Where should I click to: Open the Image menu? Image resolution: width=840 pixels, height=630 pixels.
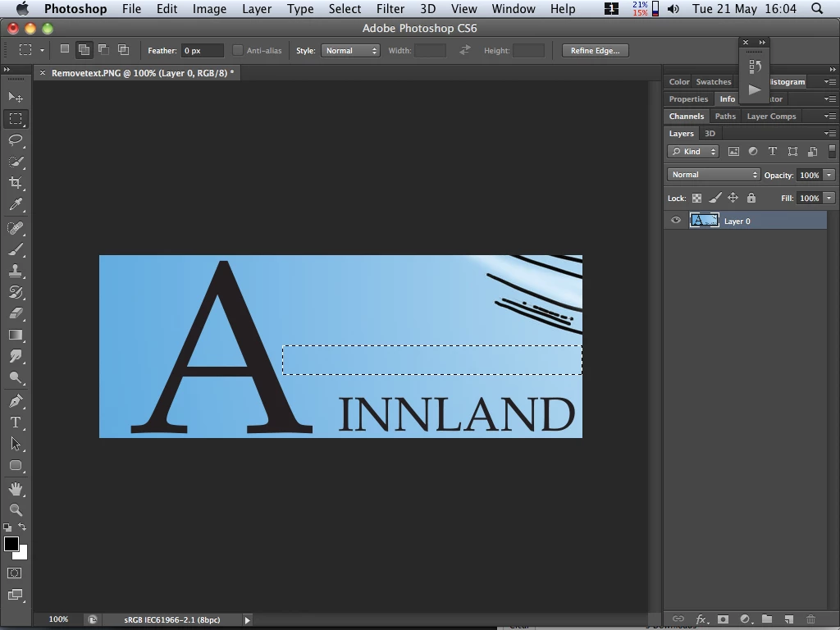(x=209, y=8)
